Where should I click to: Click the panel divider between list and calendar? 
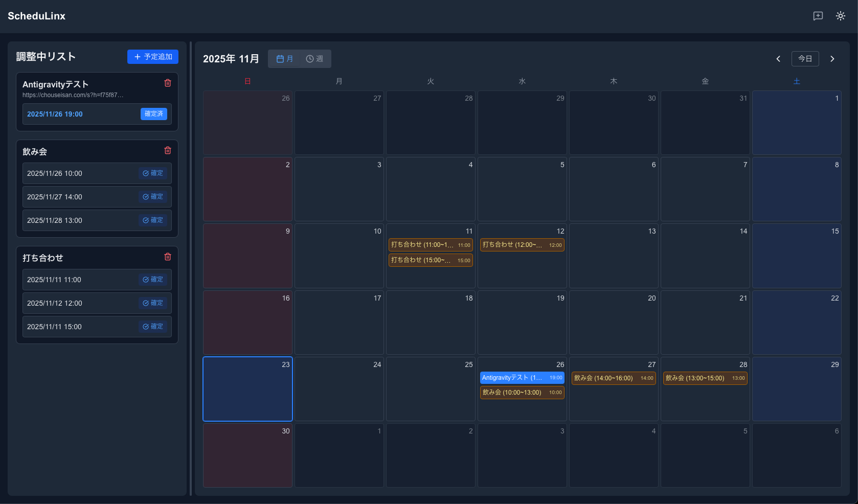191,269
